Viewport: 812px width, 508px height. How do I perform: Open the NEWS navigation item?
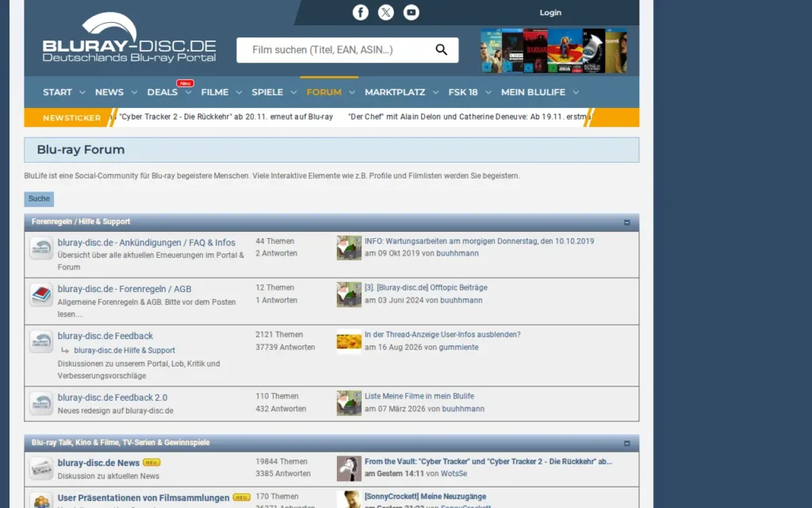(109, 92)
